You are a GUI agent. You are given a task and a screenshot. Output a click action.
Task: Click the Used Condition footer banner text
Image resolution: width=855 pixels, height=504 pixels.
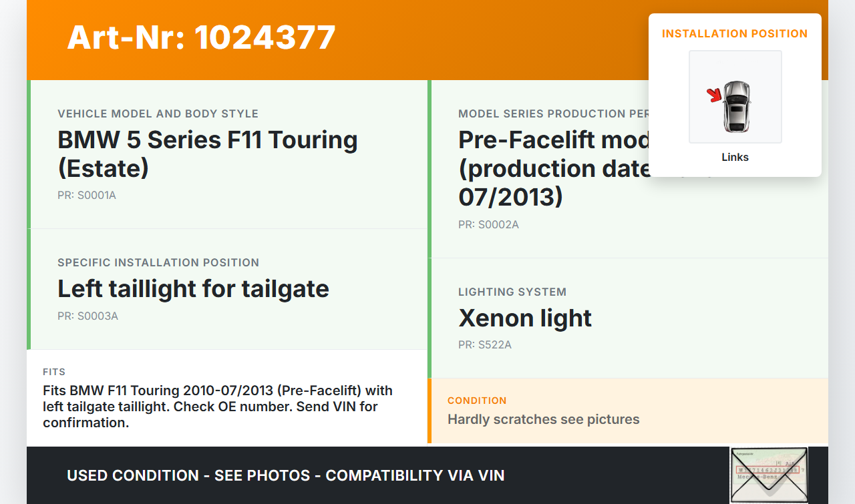click(285, 475)
